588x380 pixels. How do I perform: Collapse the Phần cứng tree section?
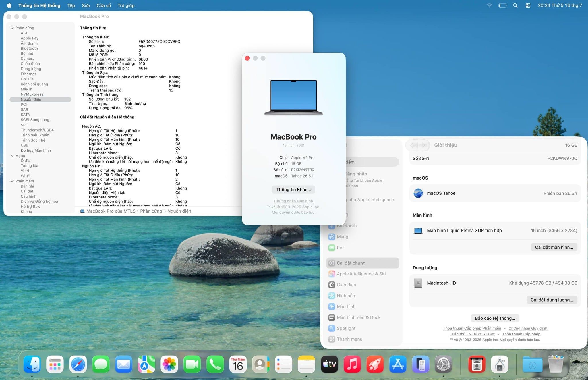[x=12, y=28]
